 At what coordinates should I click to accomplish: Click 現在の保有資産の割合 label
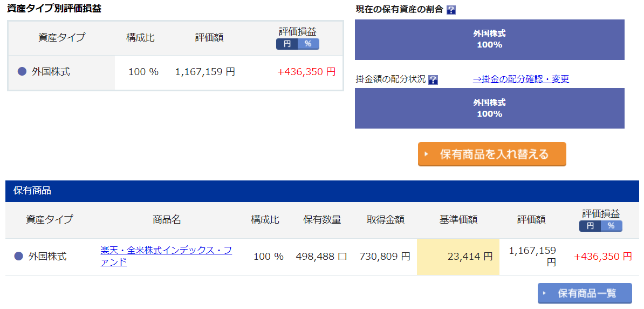[x=399, y=10]
